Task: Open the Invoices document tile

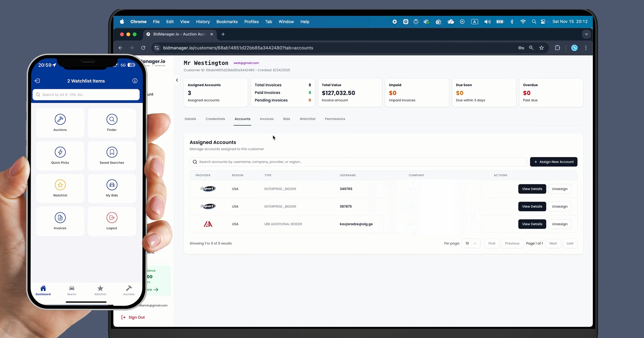Action: coord(60,221)
